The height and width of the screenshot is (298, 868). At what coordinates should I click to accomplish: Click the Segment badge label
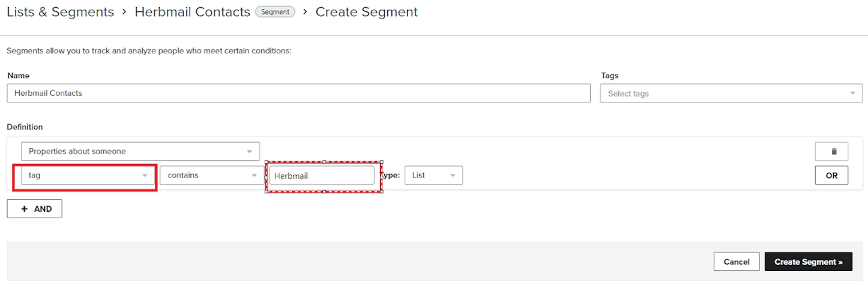[276, 12]
